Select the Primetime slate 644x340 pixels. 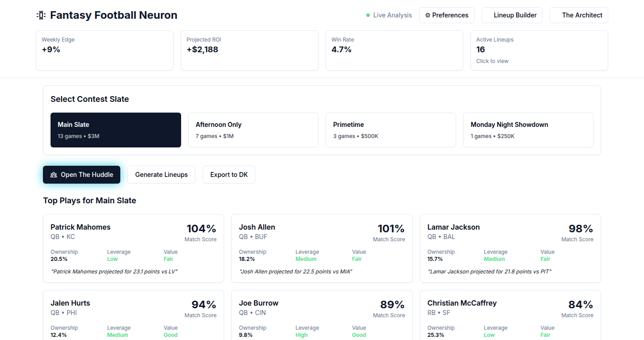point(391,130)
